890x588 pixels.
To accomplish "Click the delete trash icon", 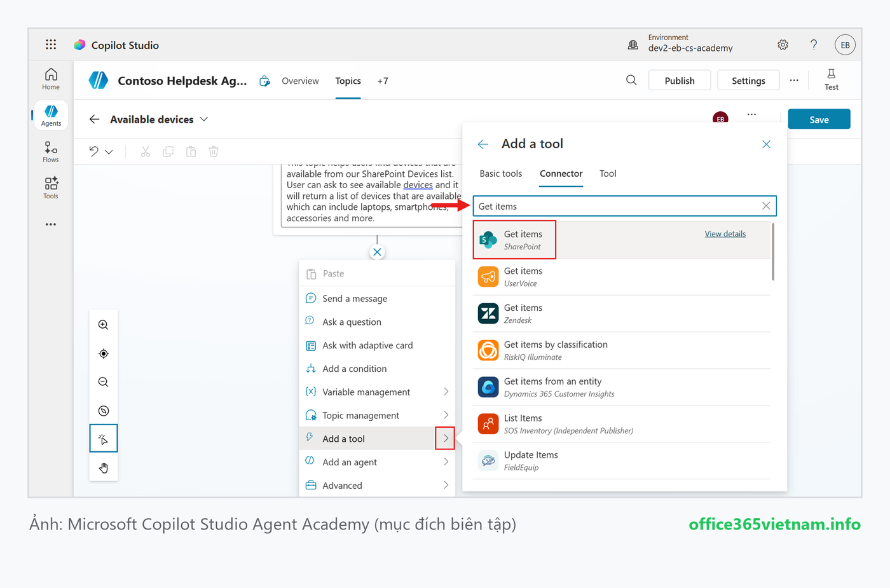I will (214, 151).
